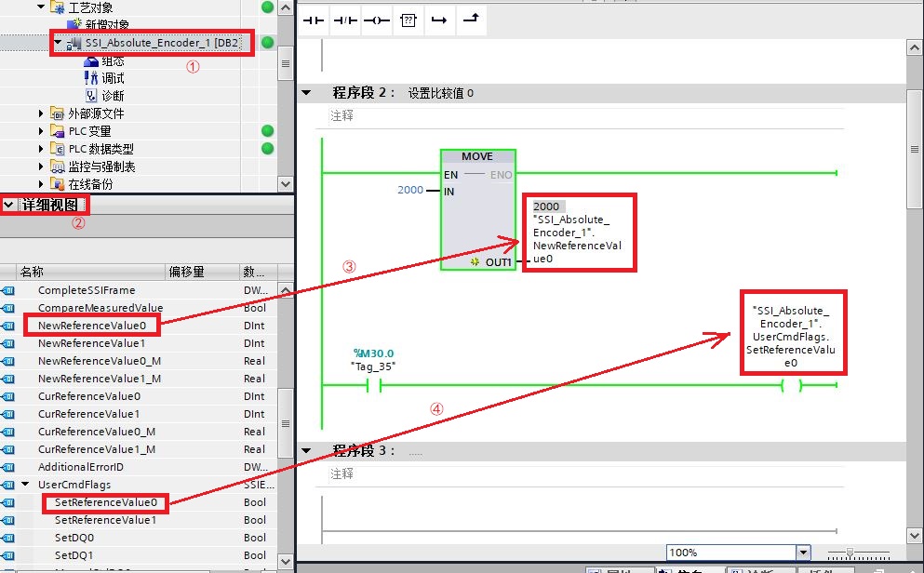Click the detail view scroll-down arrow

286,561
